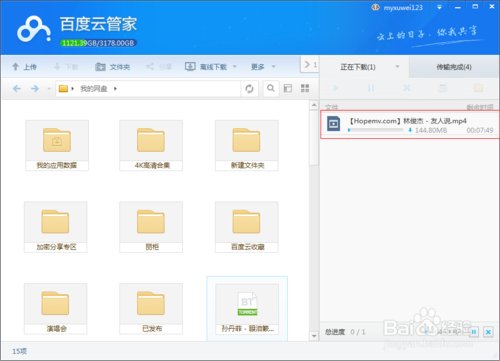Refresh the file list

point(249,89)
